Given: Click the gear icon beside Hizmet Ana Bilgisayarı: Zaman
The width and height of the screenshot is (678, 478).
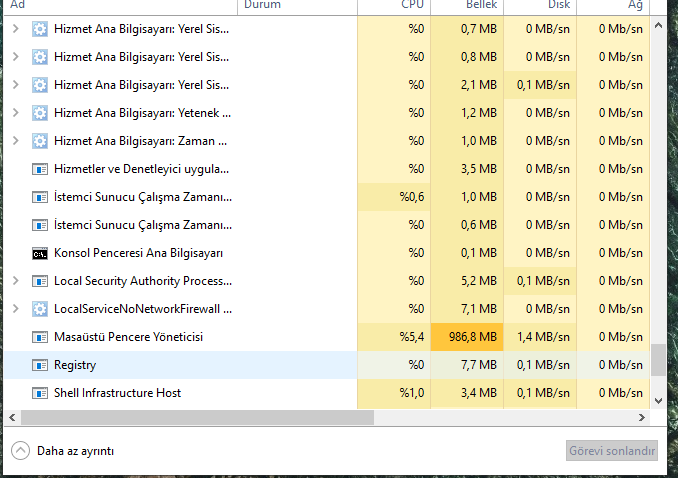Looking at the screenshot, I should [40, 141].
